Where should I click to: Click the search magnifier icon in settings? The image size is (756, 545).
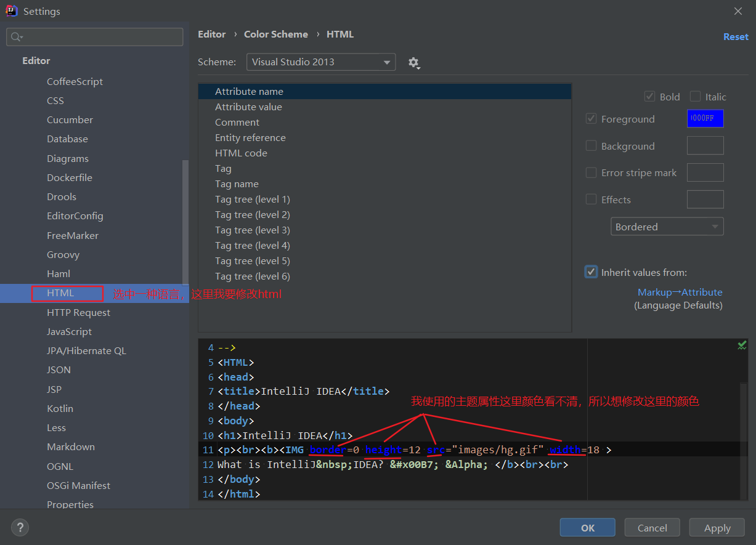[x=17, y=37]
